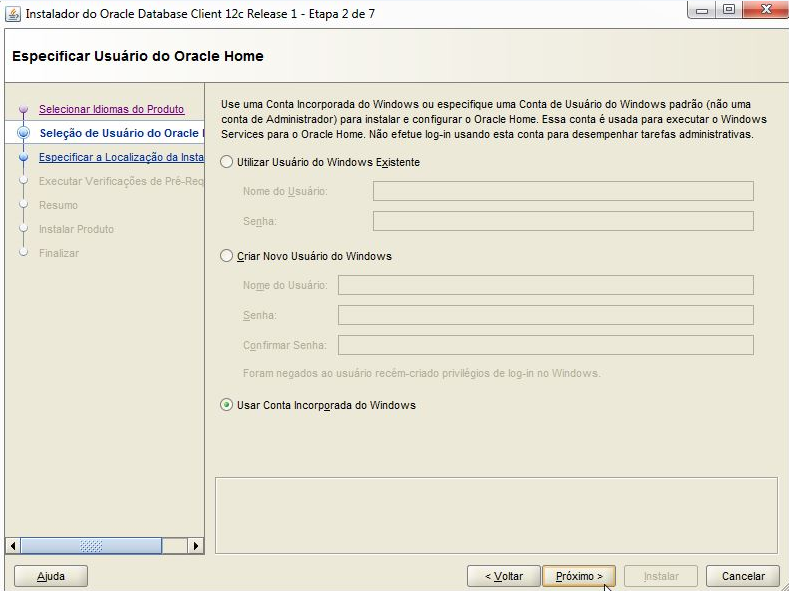Click the Finalizar step text
Image resolution: width=789 pixels, height=591 pixels.
[59, 253]
